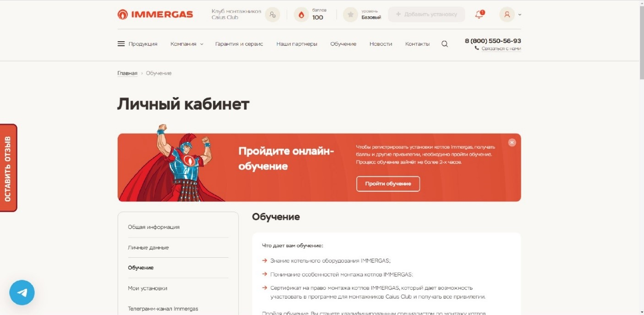The width and height of the screenshot is (644, 315).
Task: Open the notifications bell icon
Action: pos(479,15)
